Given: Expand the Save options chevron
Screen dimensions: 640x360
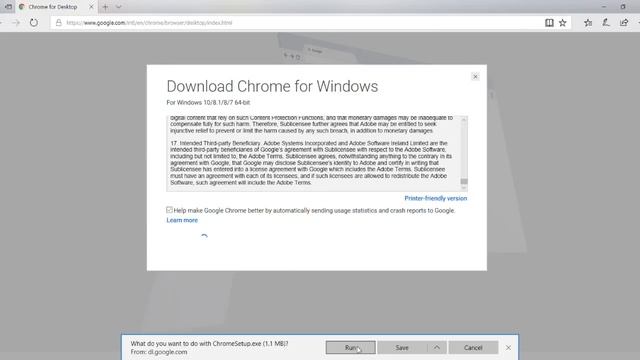Looking at the screenshot, I should pyautogui.click(x=437, y=348).
